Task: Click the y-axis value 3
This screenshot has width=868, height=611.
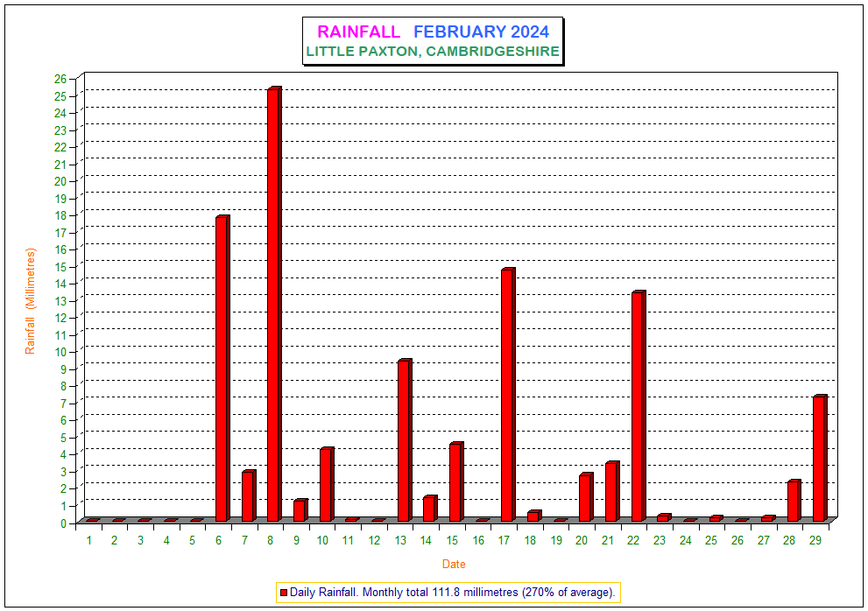Action: tap(64, 472)
